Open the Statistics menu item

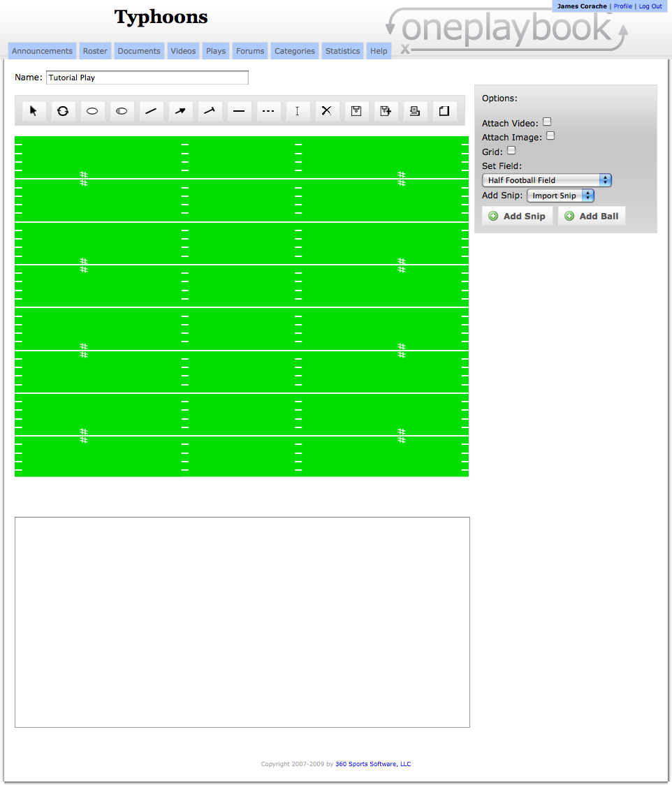click(x=342, y=50)
